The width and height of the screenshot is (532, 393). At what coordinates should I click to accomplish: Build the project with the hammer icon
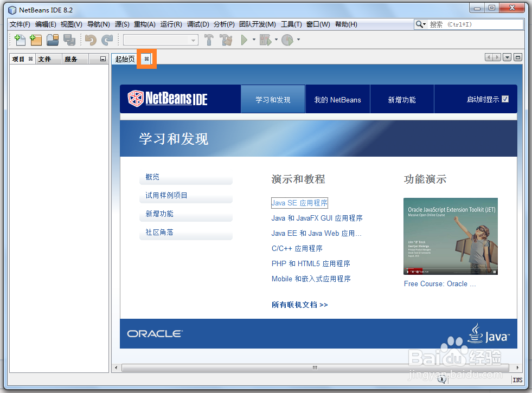[x=209, y=40]
